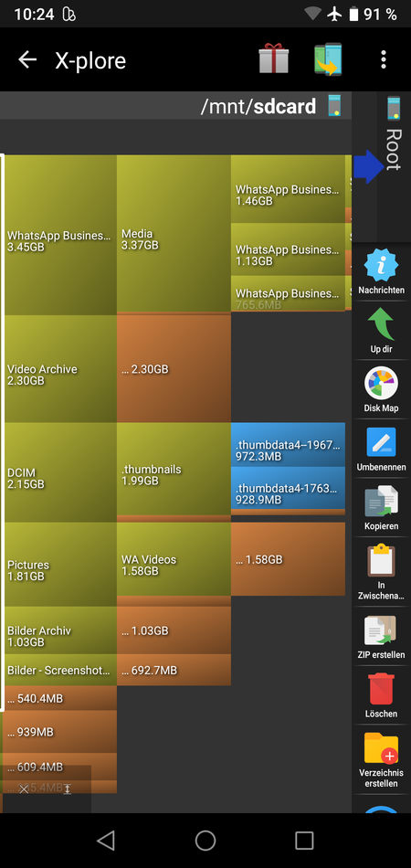
Task: Tap the orange 609.4MB block
Action: (x=59, y=767)
